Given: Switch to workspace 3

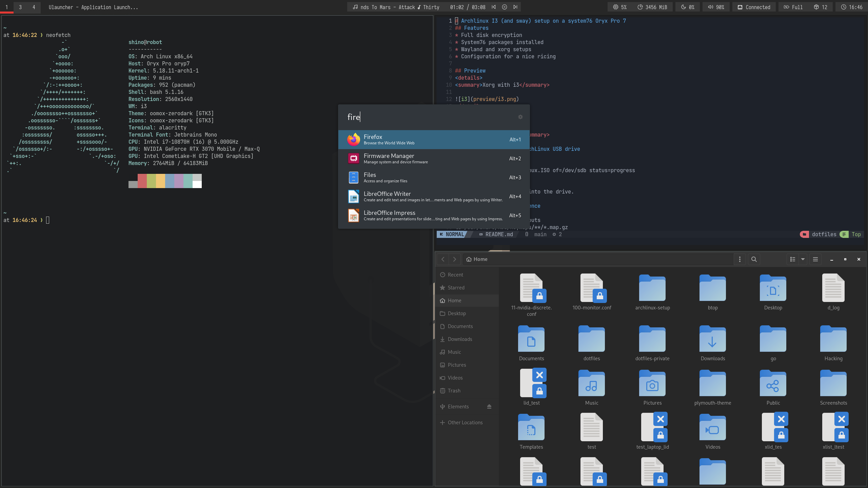Looking at the screenshot, I should 20,7.
